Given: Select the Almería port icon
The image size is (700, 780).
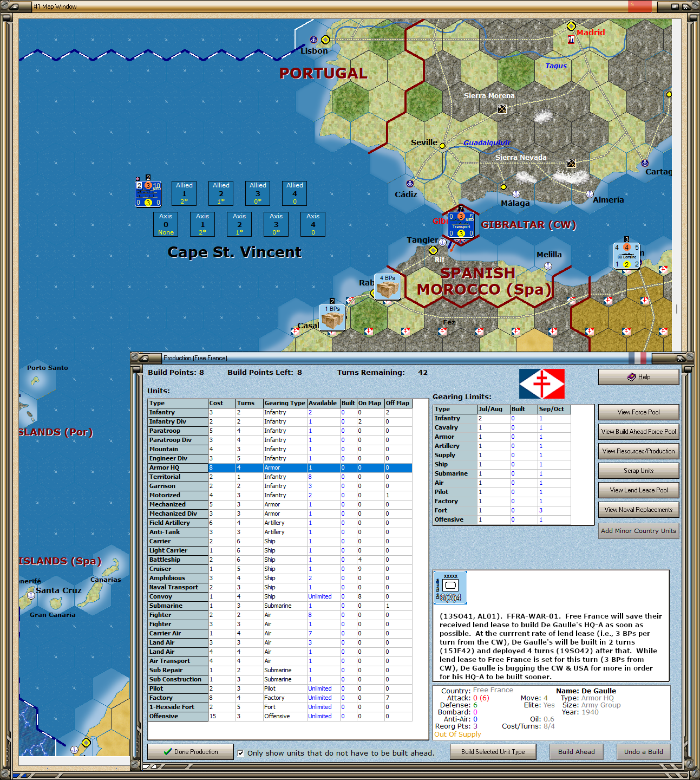Looking at the screenshot, I should (x=590, y=194).
